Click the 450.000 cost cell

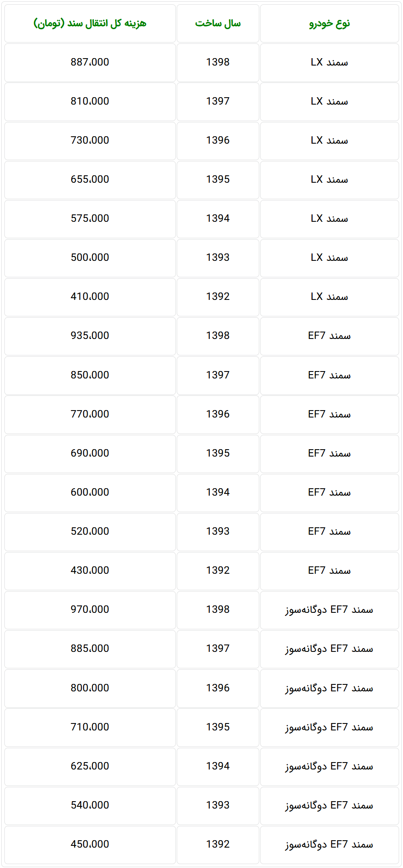click(x=90, y=844)
